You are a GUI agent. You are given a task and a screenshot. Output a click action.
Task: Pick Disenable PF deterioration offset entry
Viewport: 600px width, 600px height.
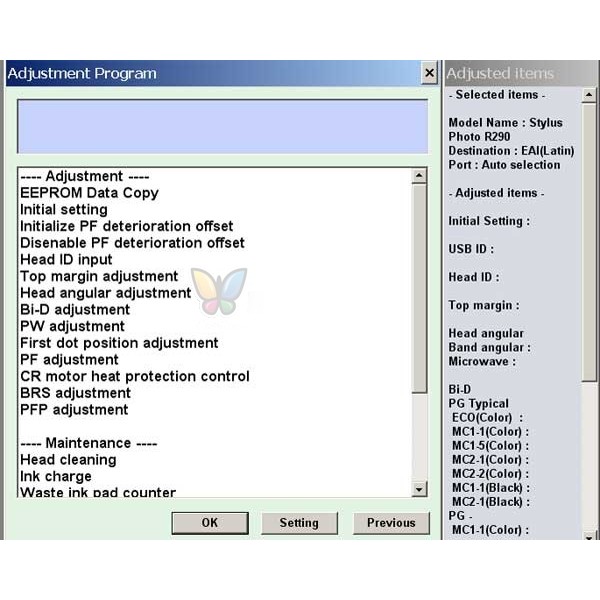tap(132, 243)
